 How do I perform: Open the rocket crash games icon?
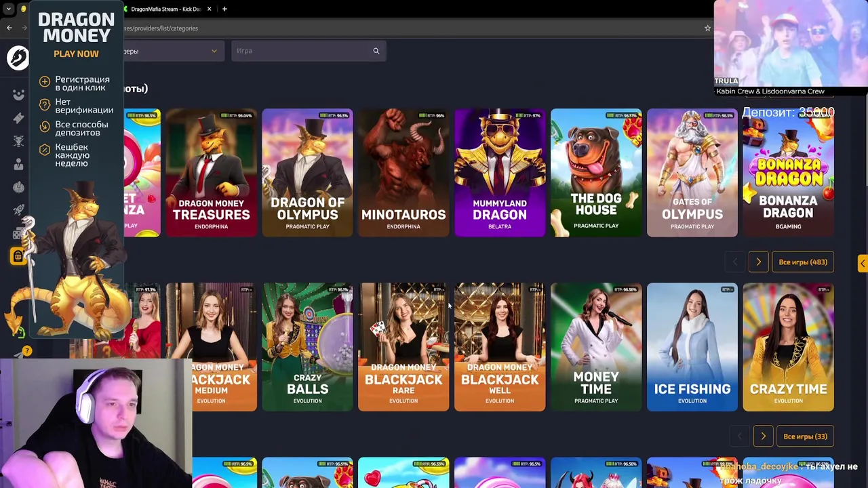coord(18,210)
